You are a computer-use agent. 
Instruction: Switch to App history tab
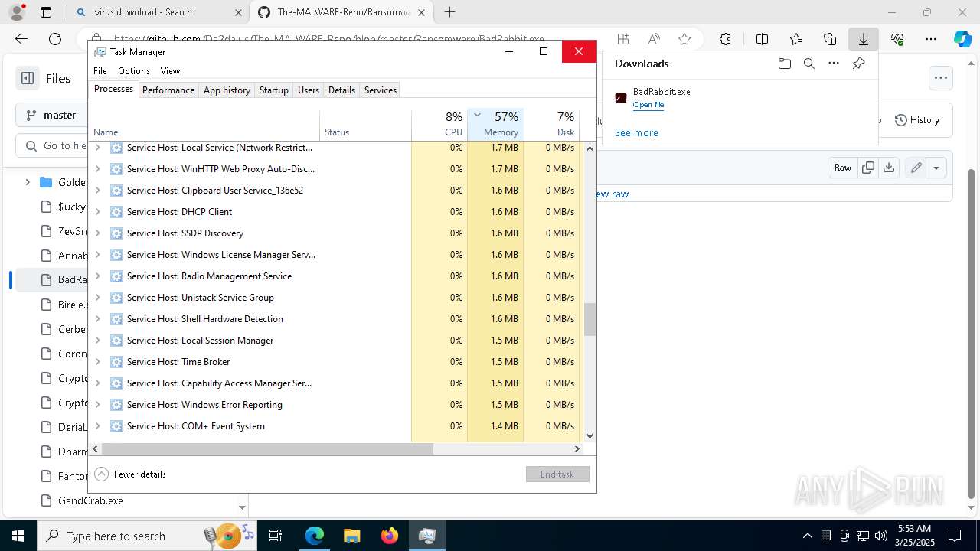tap(227, 90)
